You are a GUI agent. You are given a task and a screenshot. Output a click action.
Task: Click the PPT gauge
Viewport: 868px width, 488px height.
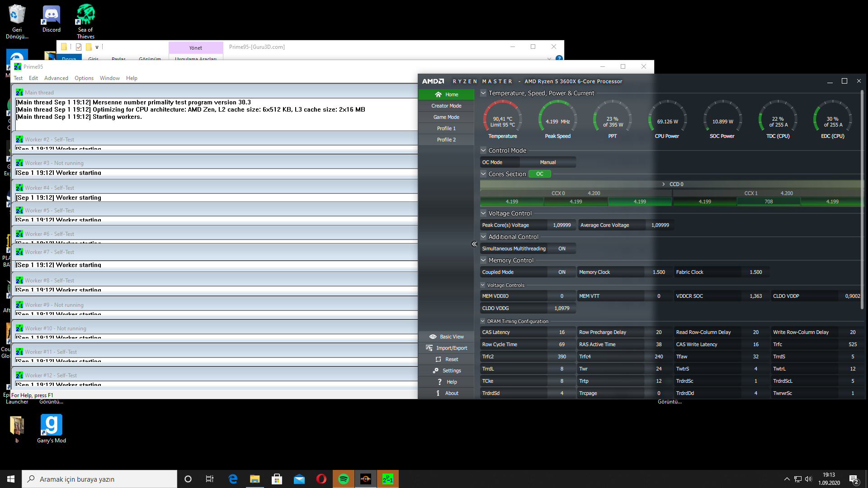click(613, 120)
